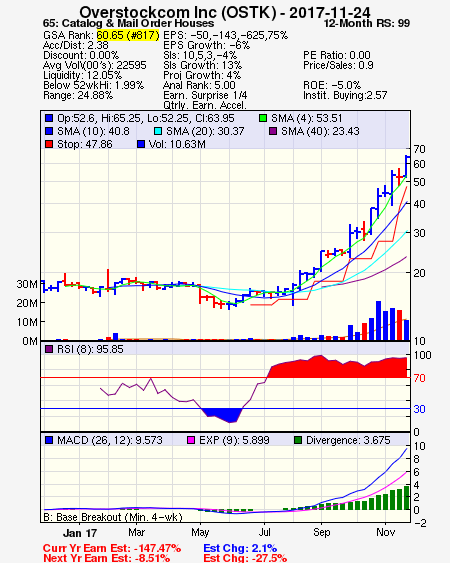Click the 'EXP (9): 5.899' label
Viewport: 450px width, 563px height.
coord(235,440)
